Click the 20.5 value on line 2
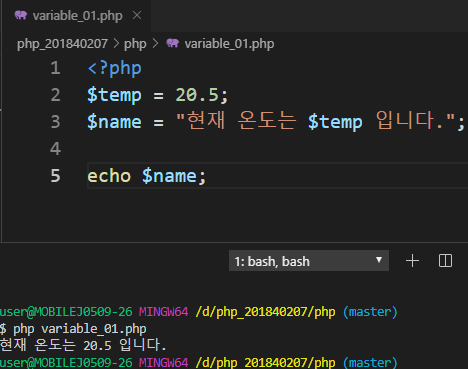 click(x=197, y=95)
